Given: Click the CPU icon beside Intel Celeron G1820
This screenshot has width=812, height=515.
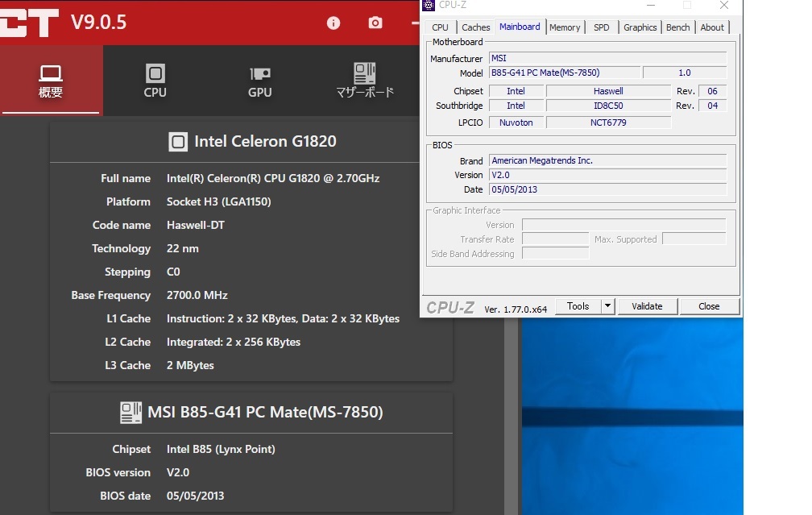Looking at the screenshot, I should coord(177,142).
